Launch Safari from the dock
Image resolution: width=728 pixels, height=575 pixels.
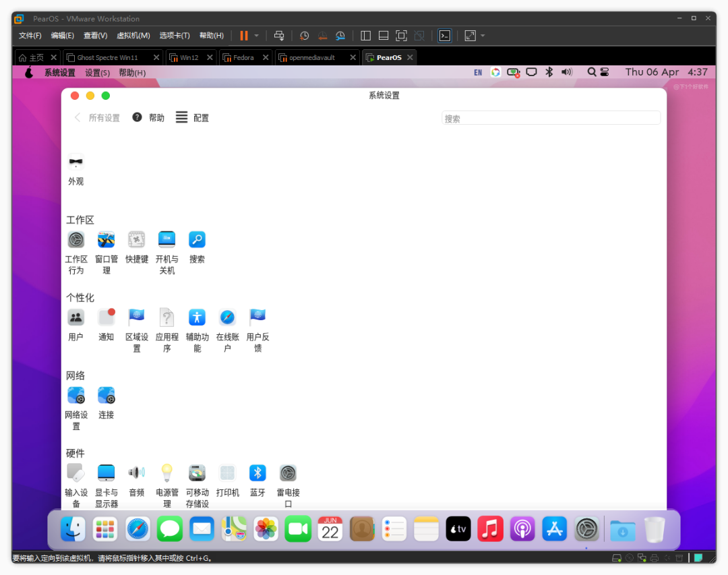(x=138, y=529)
